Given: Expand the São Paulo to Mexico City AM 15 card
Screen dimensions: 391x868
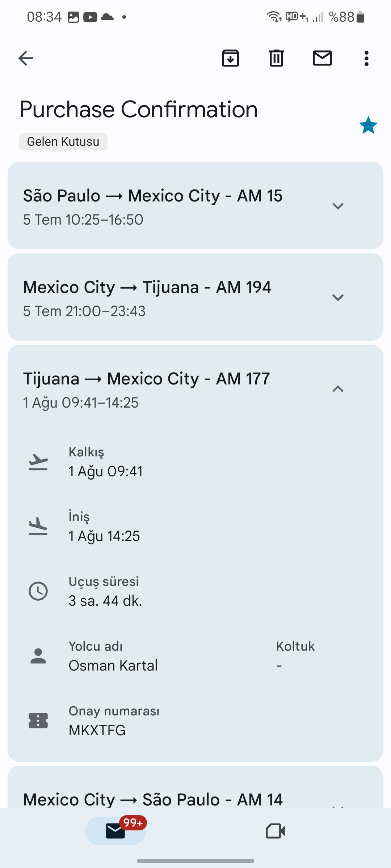Looking at the screenshot, I should (x=338, y=206).
